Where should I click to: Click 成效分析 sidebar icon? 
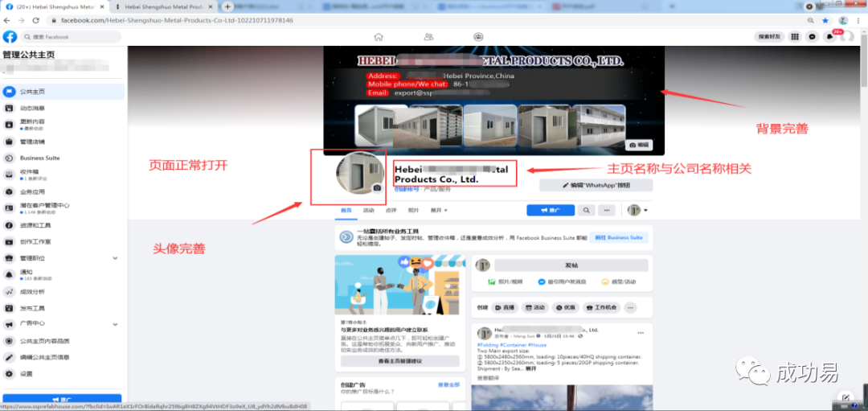pyautogui.click(x=9, y=292)
